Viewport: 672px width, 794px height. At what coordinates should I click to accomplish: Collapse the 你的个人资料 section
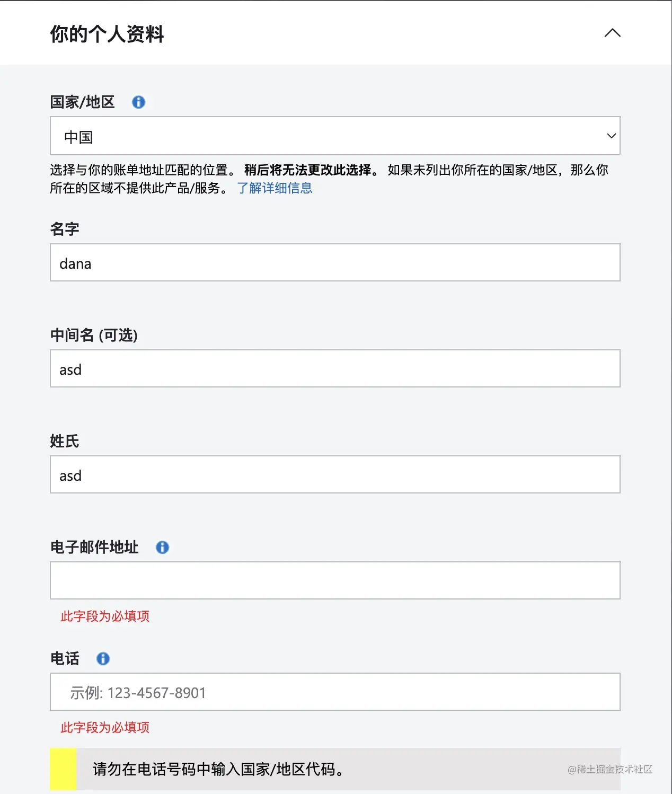click(x=612, y=33)
